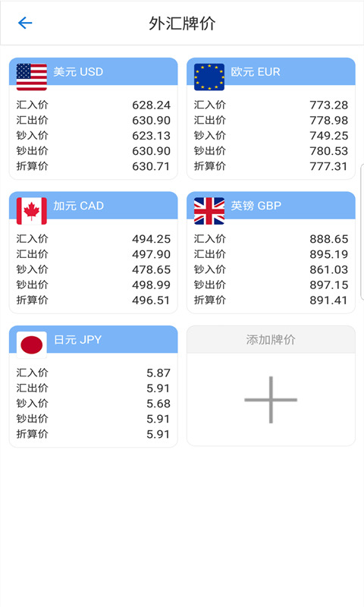Click the 添加牌价 header label
The height and width of the screenshot is (607, 364).
tap(271, 339)
